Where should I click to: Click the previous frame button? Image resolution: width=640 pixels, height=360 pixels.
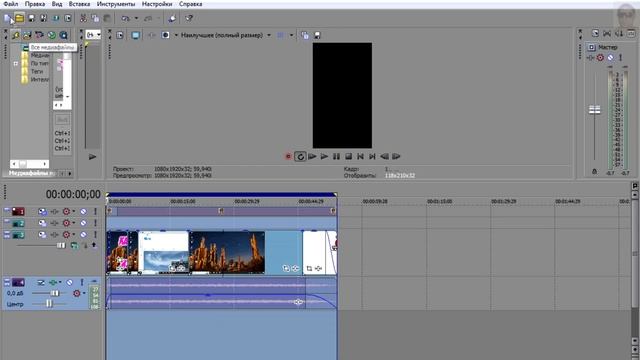(x=384, y=156)
